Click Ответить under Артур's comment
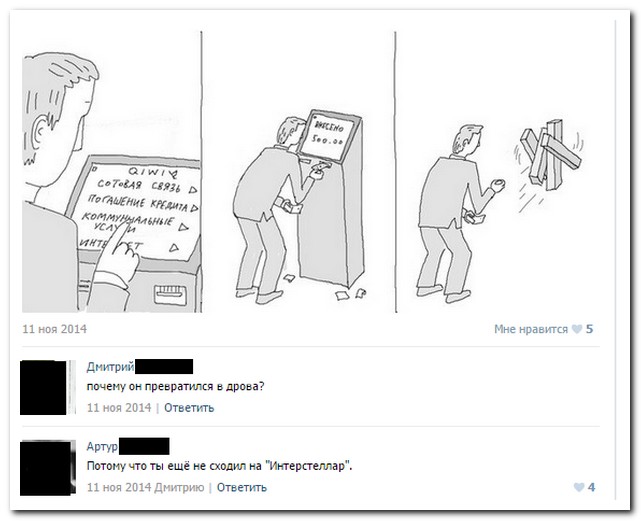Viewport: 641px width, 521px height. (242, 487)
